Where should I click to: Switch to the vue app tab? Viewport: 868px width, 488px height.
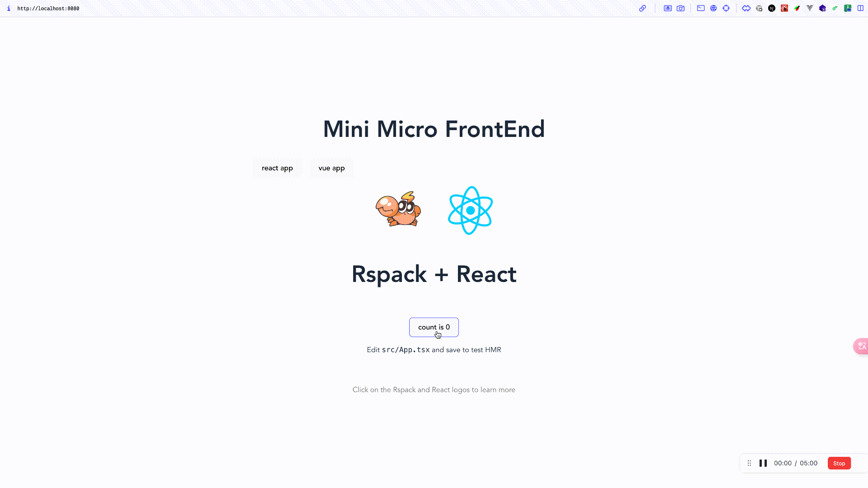pos(331,168)
